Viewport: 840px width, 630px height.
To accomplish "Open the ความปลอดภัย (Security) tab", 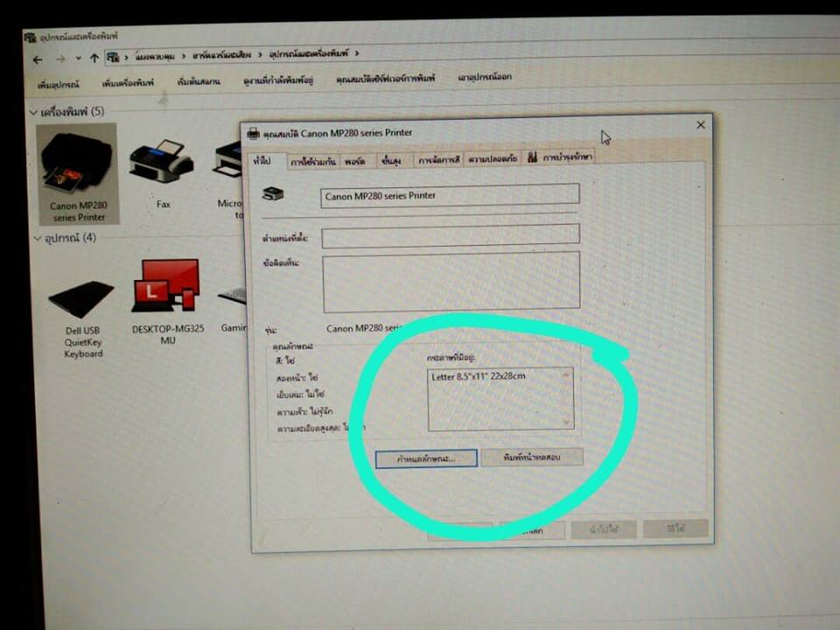I will click(493, 158).
